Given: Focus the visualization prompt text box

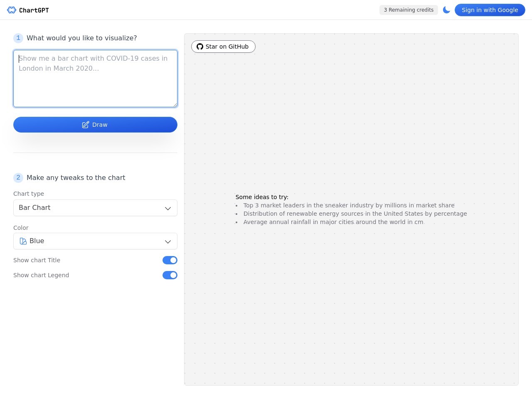Looking at the screenshot, I should click(95, 79).
